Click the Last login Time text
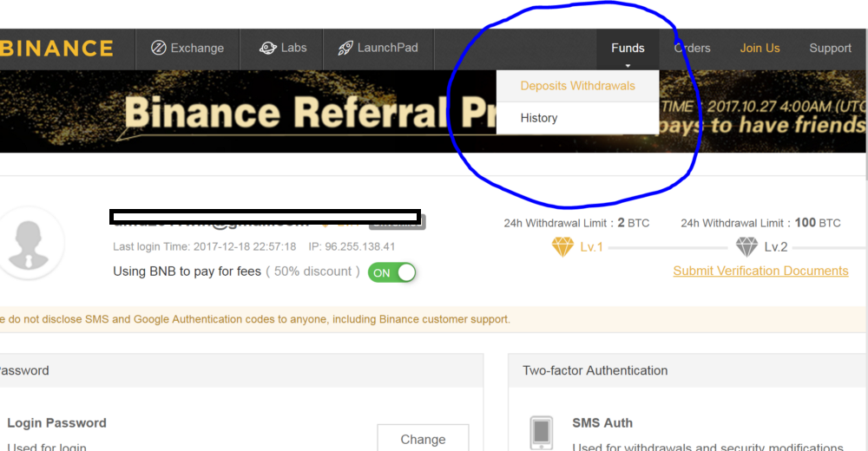The image size is (868, 451). point(205,247)
